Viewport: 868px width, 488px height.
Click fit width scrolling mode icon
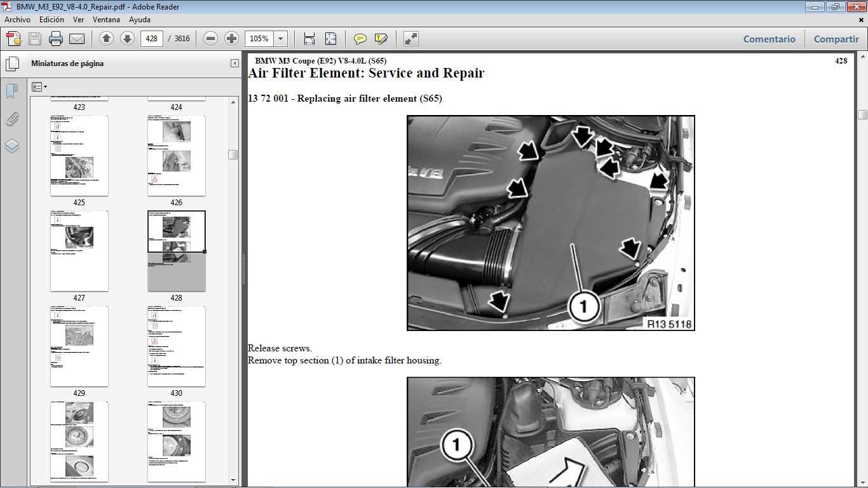309,39
